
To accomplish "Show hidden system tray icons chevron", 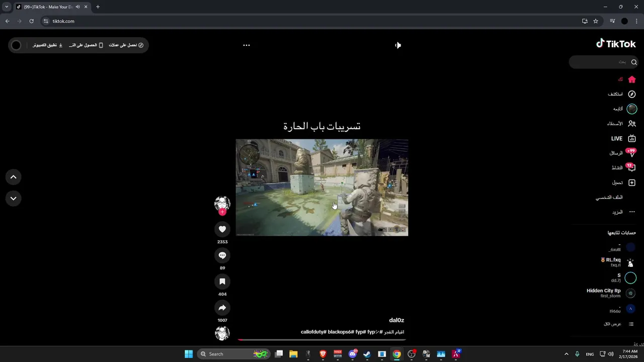I will (566, 354).
